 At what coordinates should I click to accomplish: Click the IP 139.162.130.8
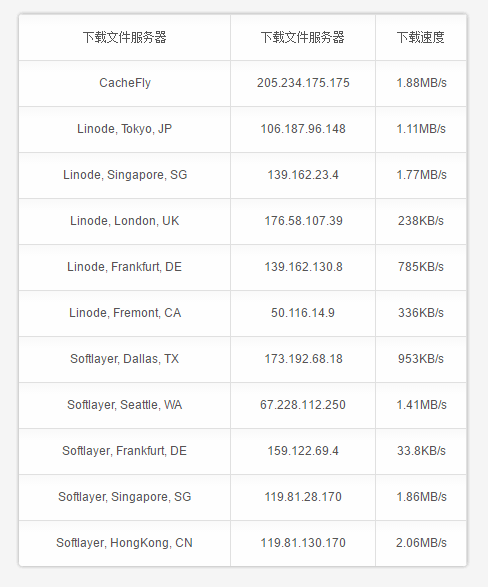tap(303, 267)
